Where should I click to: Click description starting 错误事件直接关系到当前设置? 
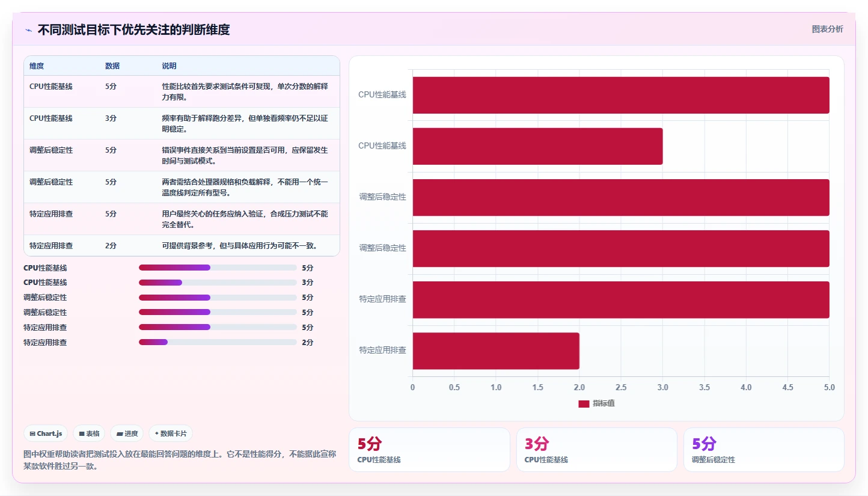pyautogui.click(x=245, y=156)
